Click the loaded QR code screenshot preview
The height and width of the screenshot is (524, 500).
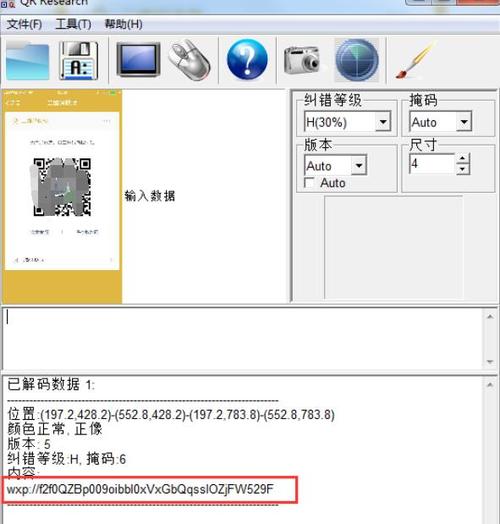(x=62, y=196)
